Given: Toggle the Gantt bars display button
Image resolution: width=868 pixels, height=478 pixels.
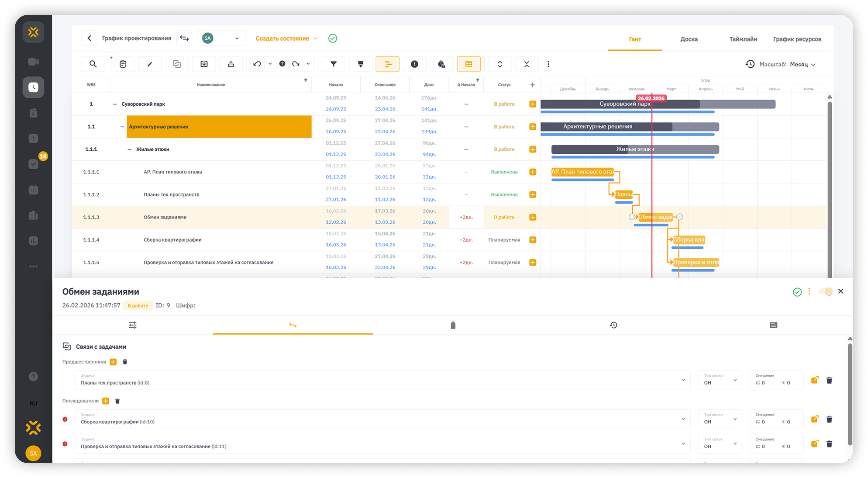Looking at the screenshot, I should pos(387,64).
